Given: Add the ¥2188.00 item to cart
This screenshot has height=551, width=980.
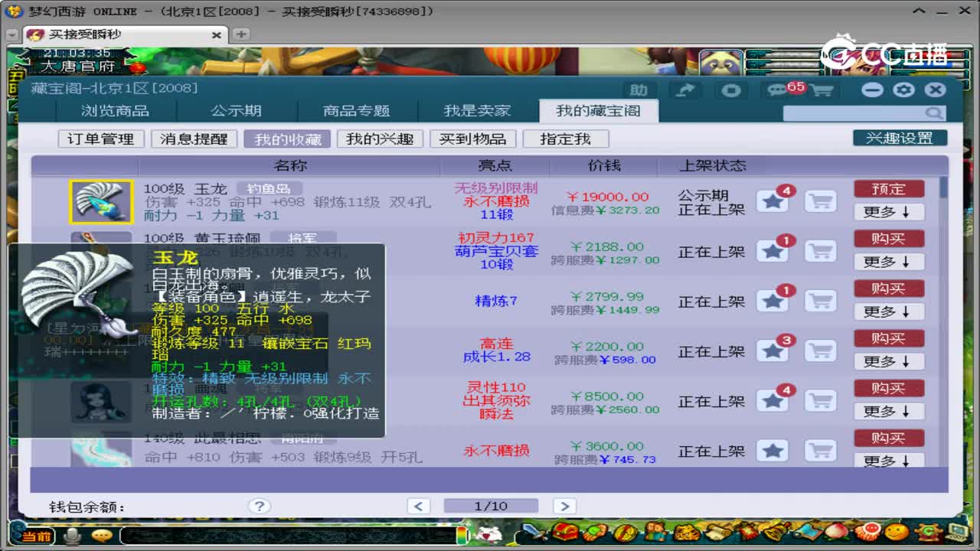Looking at the screenshot, I should click(820, 251).
